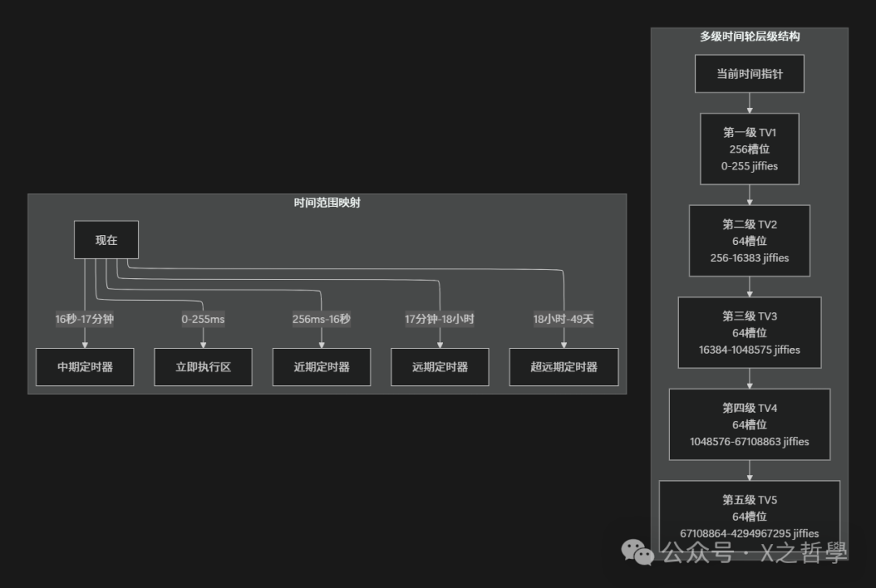Select the 第二级 TV2 node
Screen dimensions: 876x588
(x=749, y=241)
